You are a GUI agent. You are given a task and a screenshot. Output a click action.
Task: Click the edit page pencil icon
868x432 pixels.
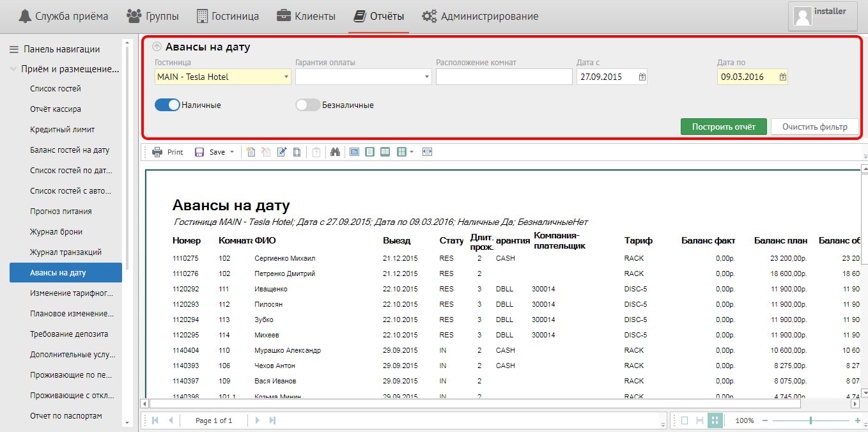(x=282, y=152)
